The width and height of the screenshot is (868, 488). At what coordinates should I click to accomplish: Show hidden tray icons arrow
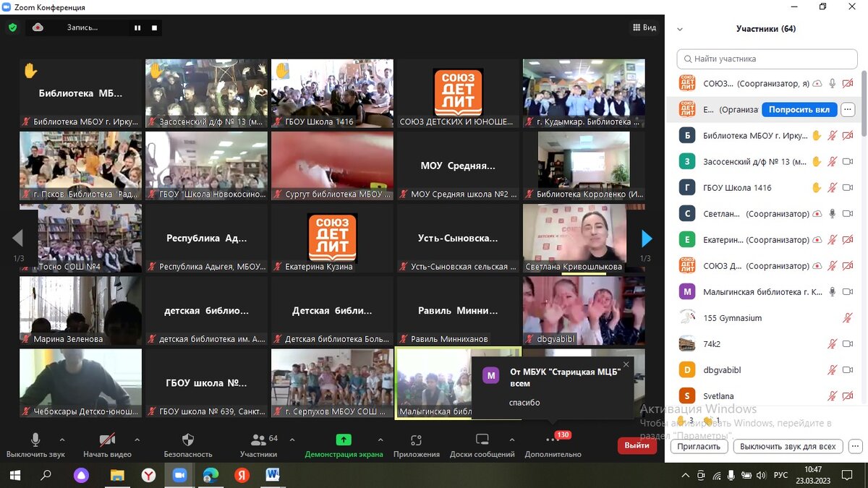tap(686, 475)
